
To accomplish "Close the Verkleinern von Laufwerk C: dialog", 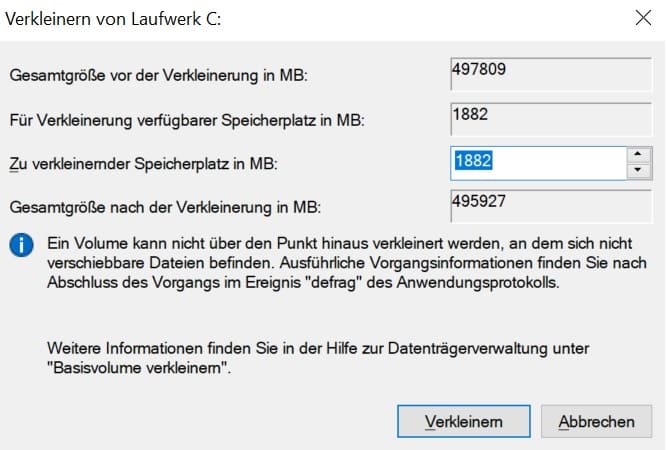I will [642, 17].
